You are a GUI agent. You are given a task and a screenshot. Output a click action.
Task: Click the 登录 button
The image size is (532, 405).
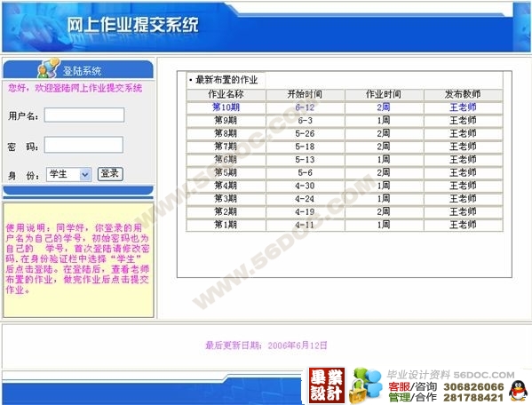point(110,174)
